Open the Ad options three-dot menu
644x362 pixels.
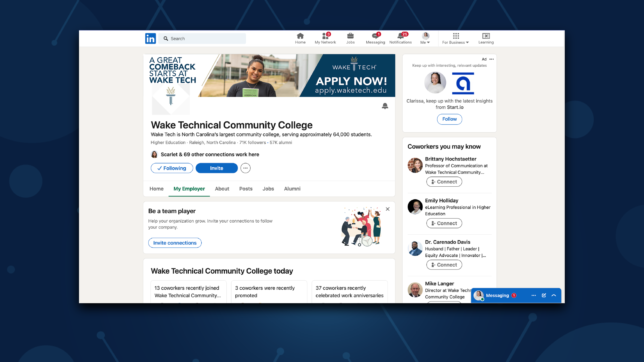(x=492, y=59)
